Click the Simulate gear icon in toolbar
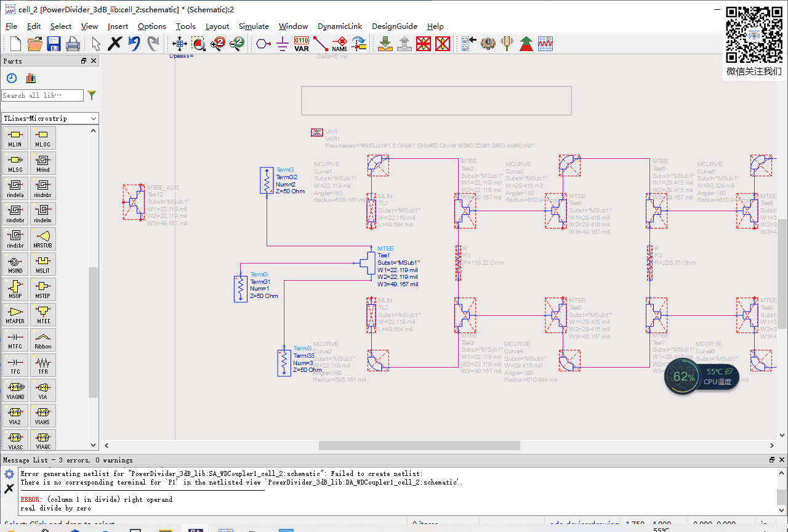Viewport: 788px width, 532px height. click(488, 44)
